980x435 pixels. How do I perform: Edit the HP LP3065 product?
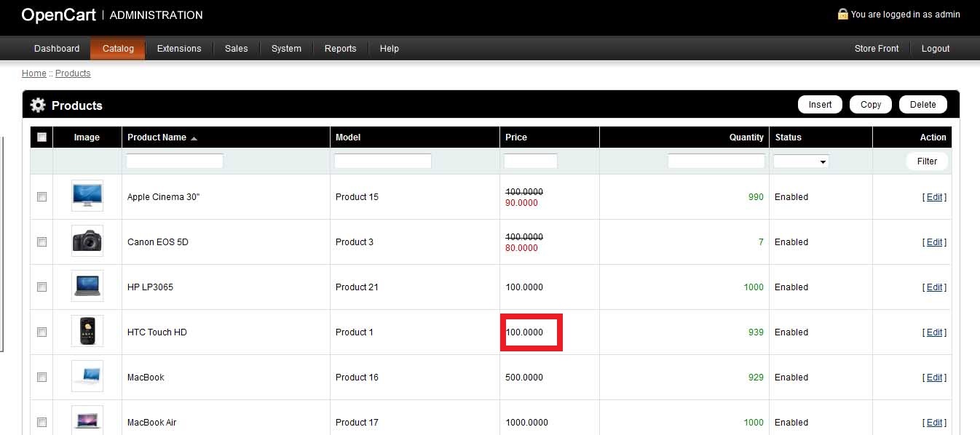pyautogui.click(x=934, y=287)
